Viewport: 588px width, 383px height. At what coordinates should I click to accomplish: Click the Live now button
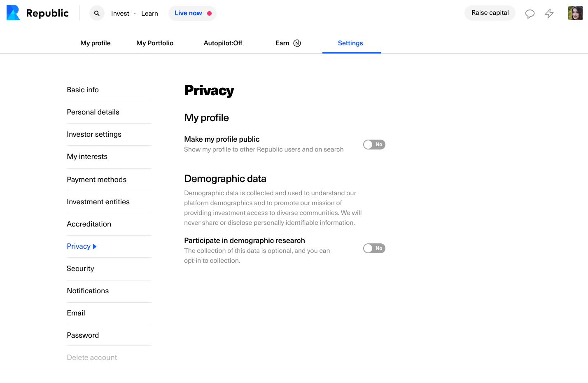192,13
